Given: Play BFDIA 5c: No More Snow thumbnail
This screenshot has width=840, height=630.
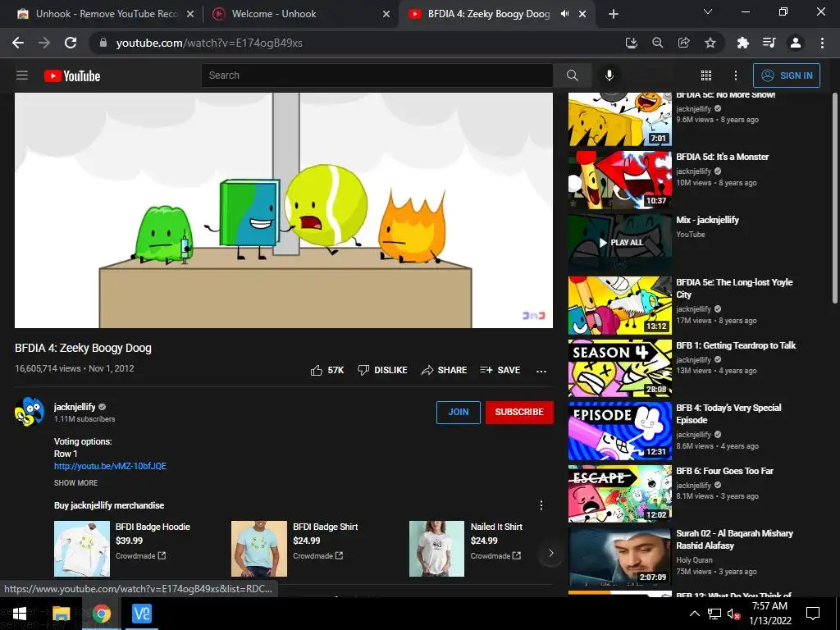Looking at the screenshot, I should 620,119.
